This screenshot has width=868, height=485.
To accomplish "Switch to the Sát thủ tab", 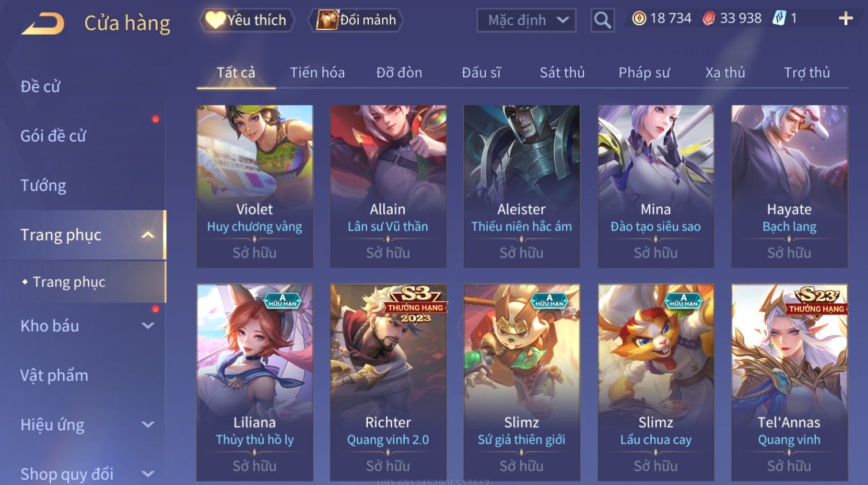I will tap(562, 73).
